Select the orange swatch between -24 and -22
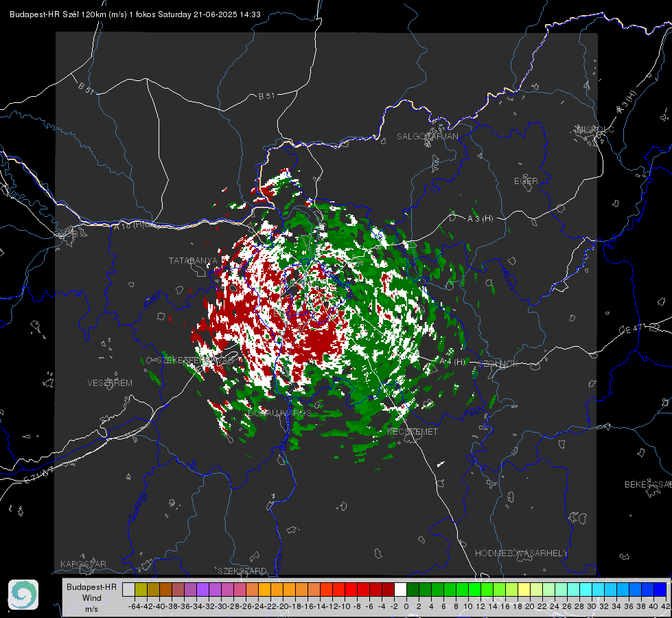 264,589
